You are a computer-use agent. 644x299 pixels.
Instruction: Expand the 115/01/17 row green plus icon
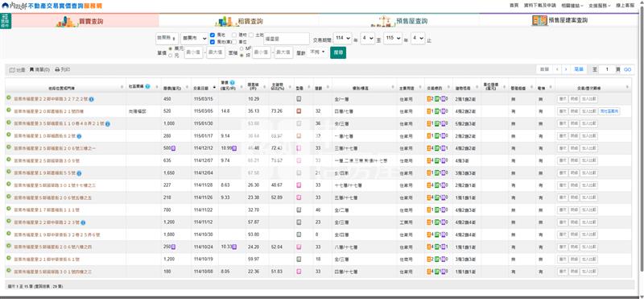tap(8, 135)
